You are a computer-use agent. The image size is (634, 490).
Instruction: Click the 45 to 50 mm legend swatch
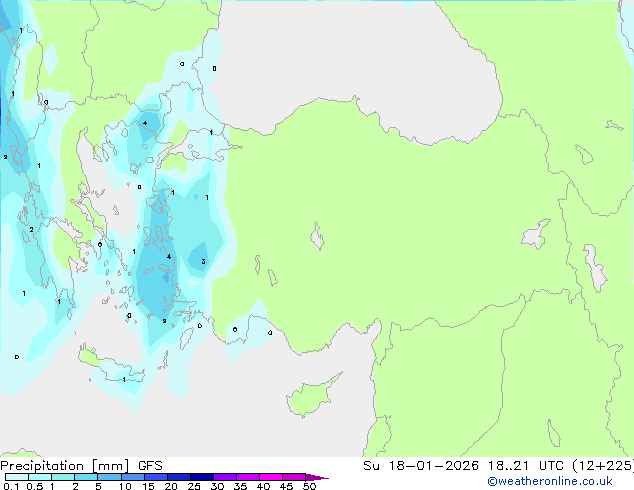tap(294, 477)
